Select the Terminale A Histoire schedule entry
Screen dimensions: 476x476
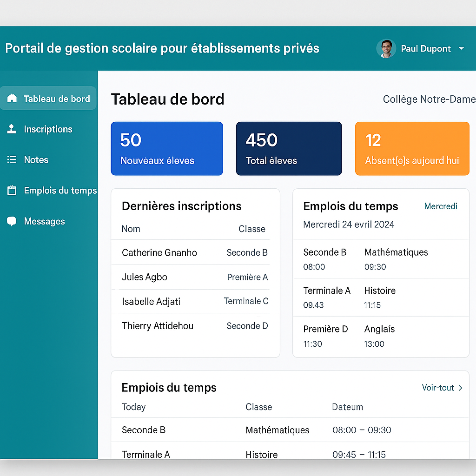point(380,297)
